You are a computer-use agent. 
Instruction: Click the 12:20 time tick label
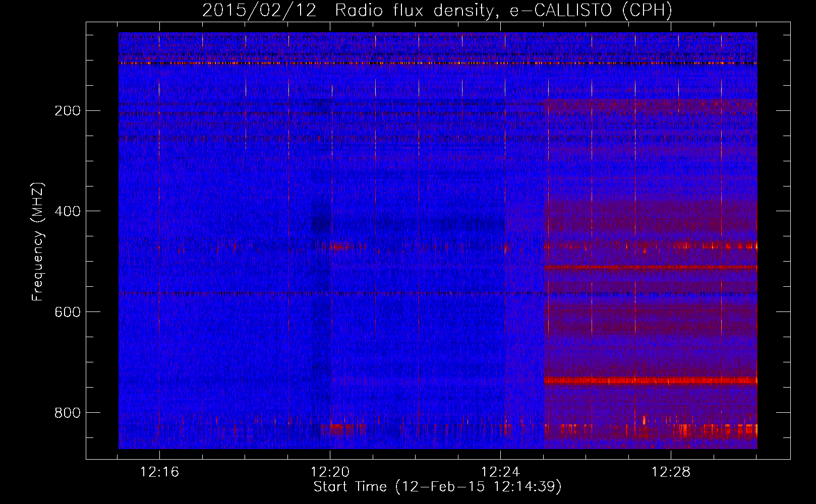tap(330, 472)
